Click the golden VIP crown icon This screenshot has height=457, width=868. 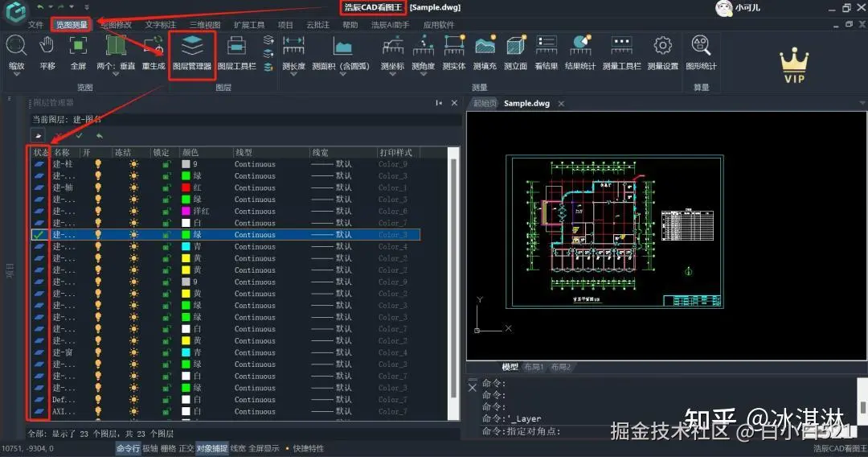pyautogui.click(x=794, y=65)
